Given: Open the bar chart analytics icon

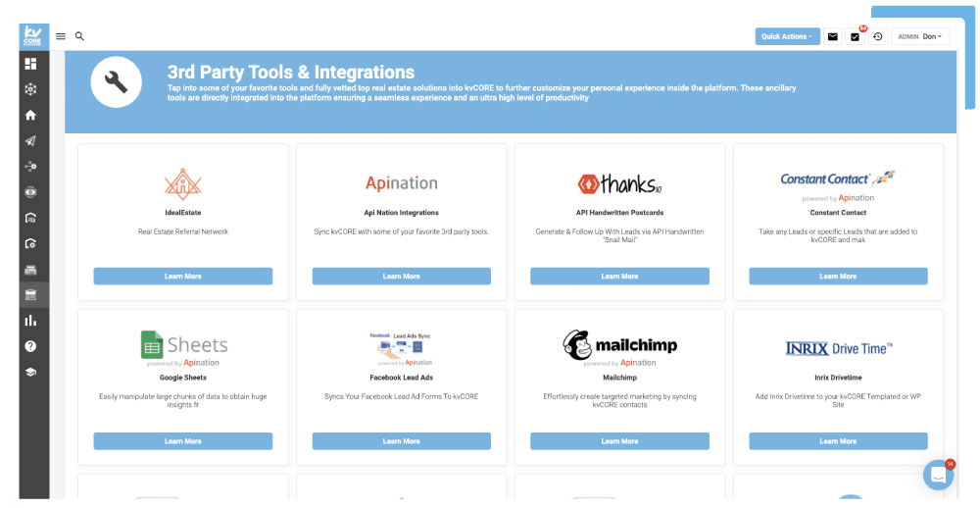Looking at the screenshot, I should (30, 321).
